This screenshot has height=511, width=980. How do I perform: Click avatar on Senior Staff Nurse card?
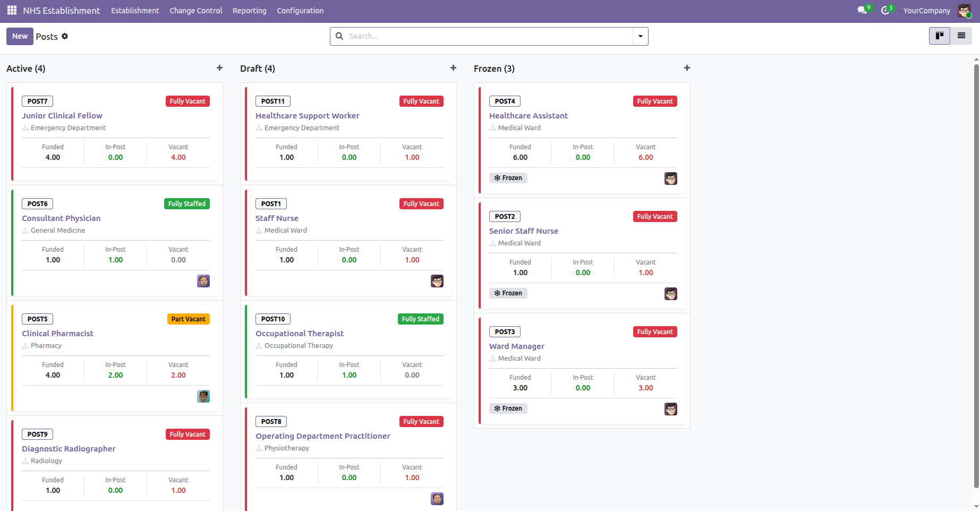671,294
